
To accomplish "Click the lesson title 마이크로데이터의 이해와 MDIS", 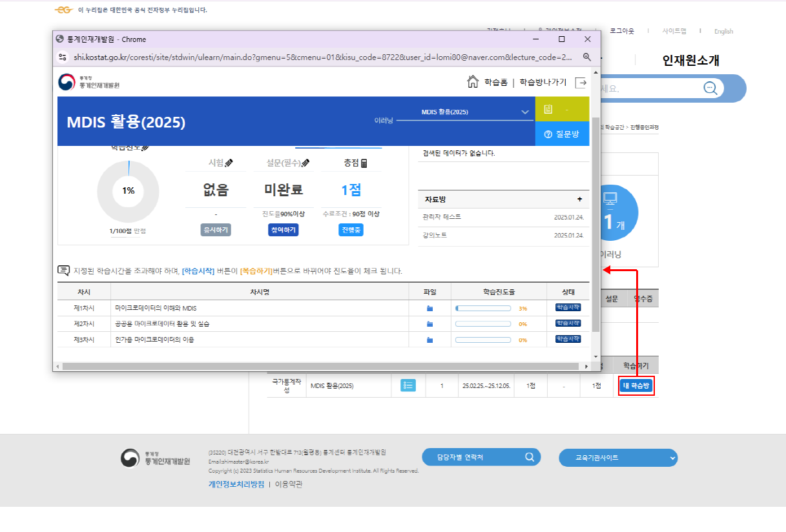I will coord(156,309).
